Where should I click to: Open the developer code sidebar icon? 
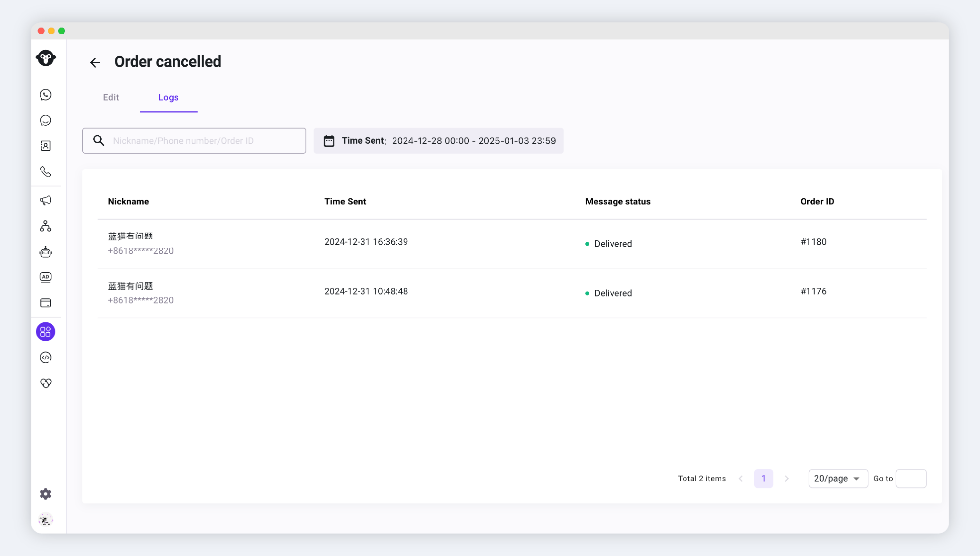(46, 357)
